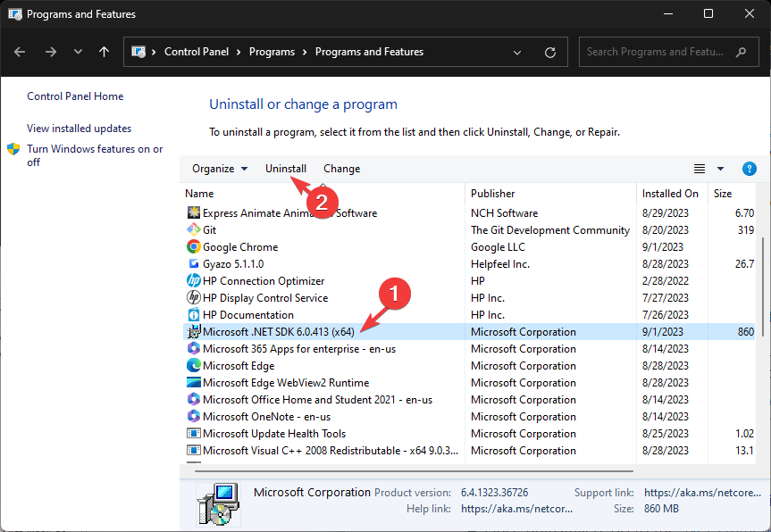Select Microsoft Update Health Tools entry
Screen dimensions: 771x532
coord(274,434)
